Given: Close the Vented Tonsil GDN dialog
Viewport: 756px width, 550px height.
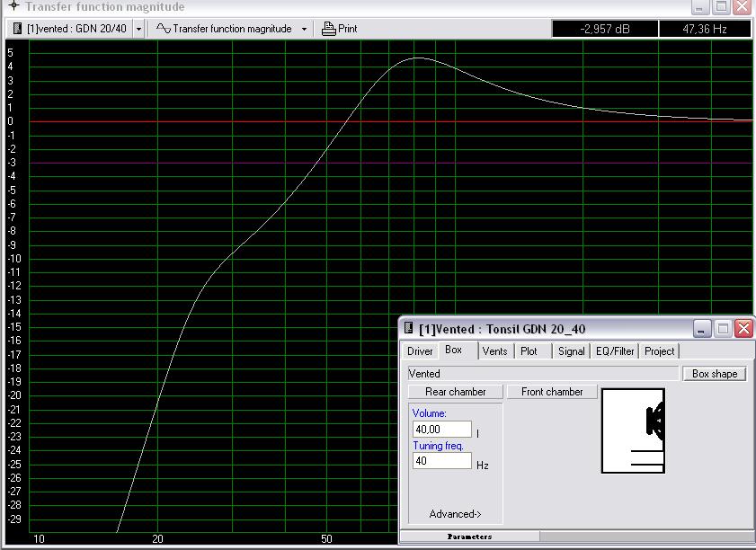Looking at the screenshot, I should pos(743,329).
